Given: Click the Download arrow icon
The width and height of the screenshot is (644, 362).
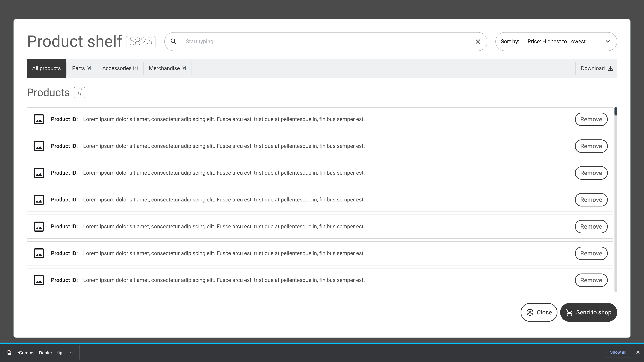Looking at the screenshot, I should coord(610,68).
